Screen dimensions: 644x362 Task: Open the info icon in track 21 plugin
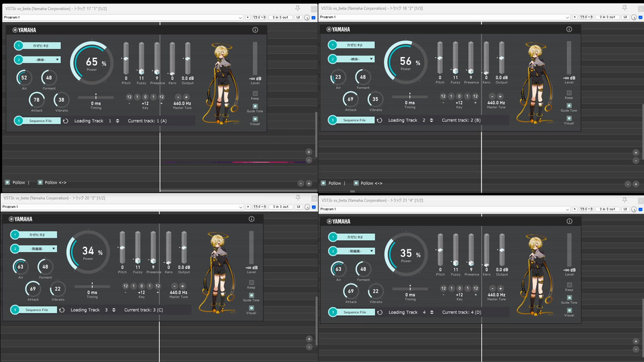point(570,221)
